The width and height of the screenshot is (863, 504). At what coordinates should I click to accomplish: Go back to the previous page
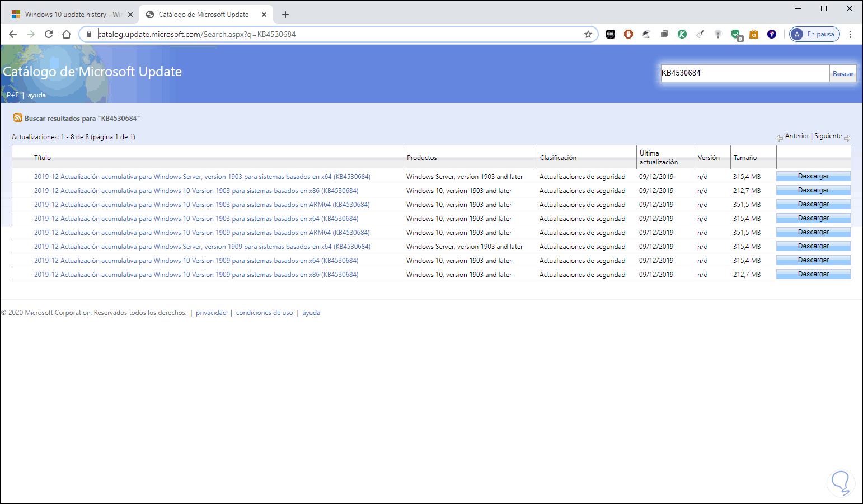pos(13,34)
